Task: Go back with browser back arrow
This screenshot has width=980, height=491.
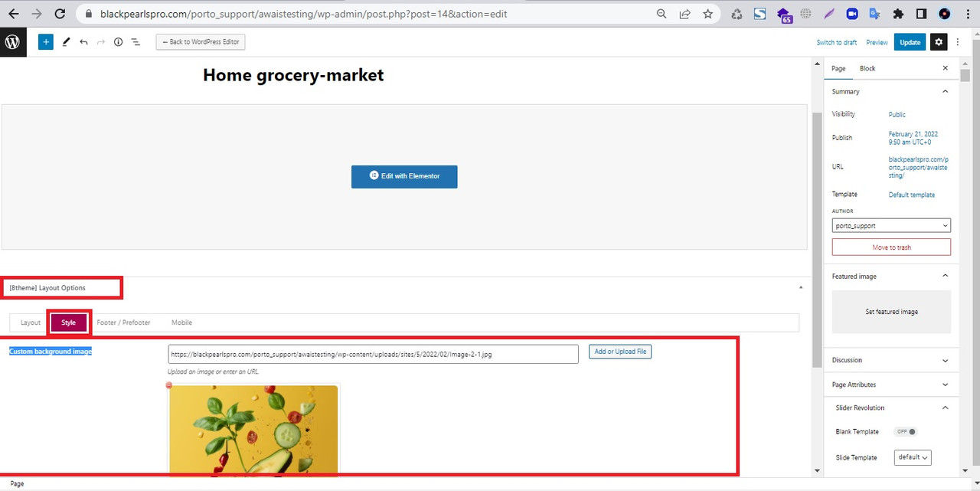Action: pos(14,14)
